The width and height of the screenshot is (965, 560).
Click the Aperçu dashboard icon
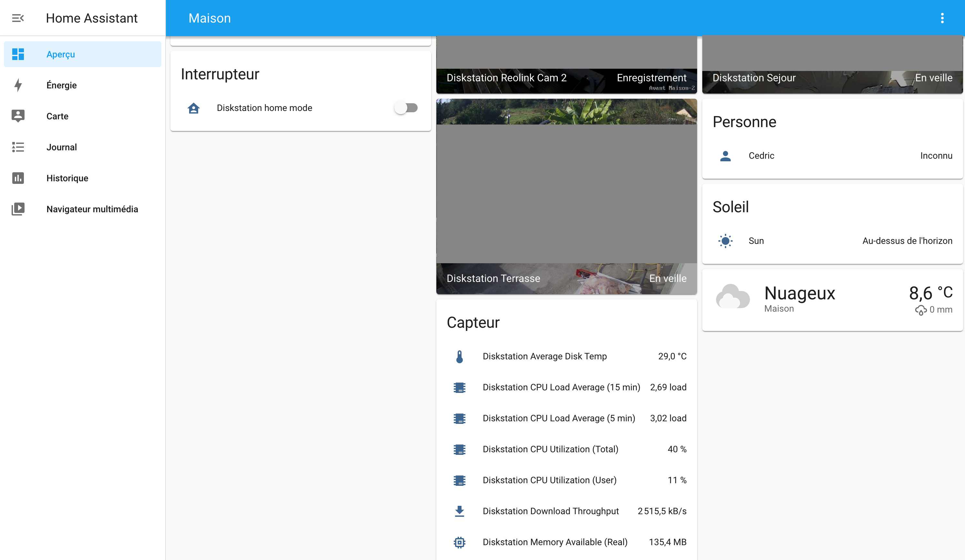pyautogui.click(x=18, y=54)
